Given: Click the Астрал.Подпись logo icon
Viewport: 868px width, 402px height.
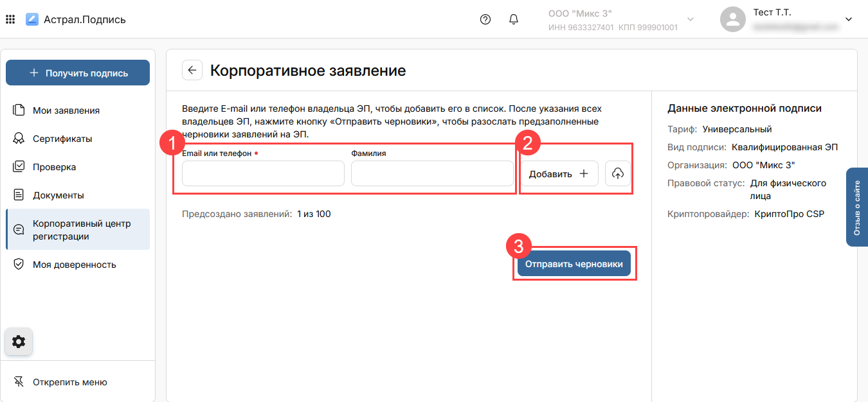Looking at the screenshot, I should 32,19.
